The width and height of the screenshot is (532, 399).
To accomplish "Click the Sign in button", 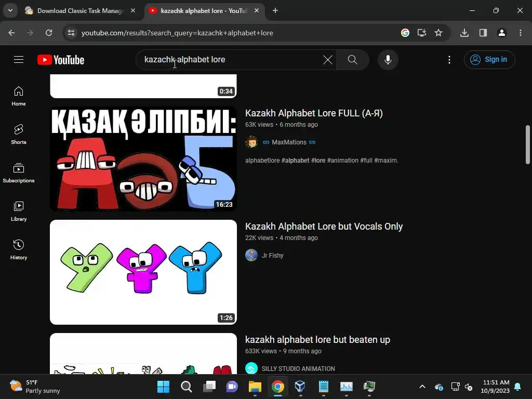I will point(489,60).
